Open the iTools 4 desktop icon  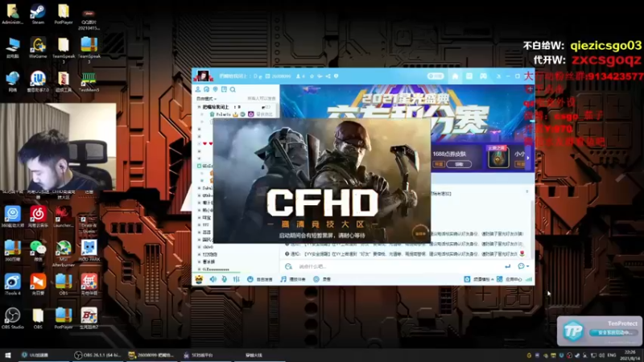(12, 284)
